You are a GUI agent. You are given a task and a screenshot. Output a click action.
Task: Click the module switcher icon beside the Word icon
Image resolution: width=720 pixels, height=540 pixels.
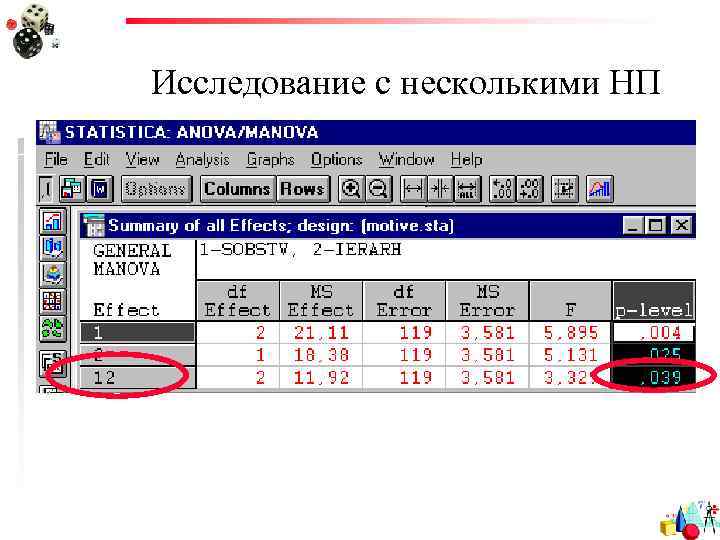pos(72,189)
